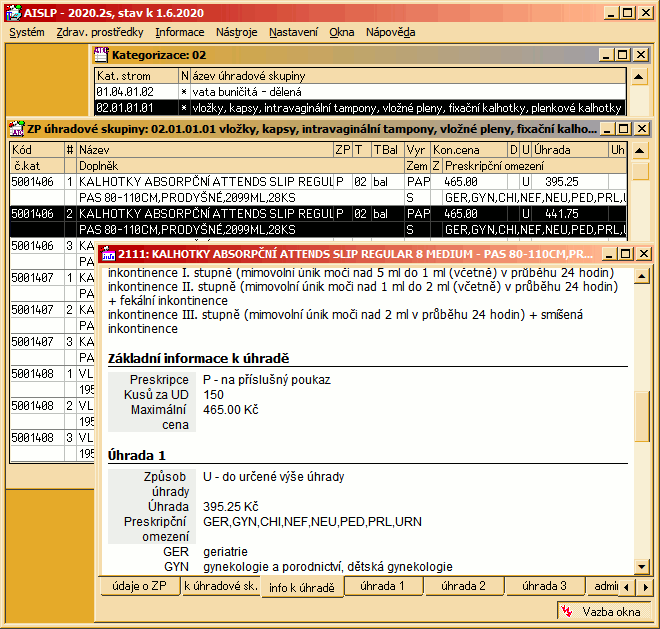Click the Kat. strom column header
This screenshot has width=660, height=629.
[x=136, y=76]
